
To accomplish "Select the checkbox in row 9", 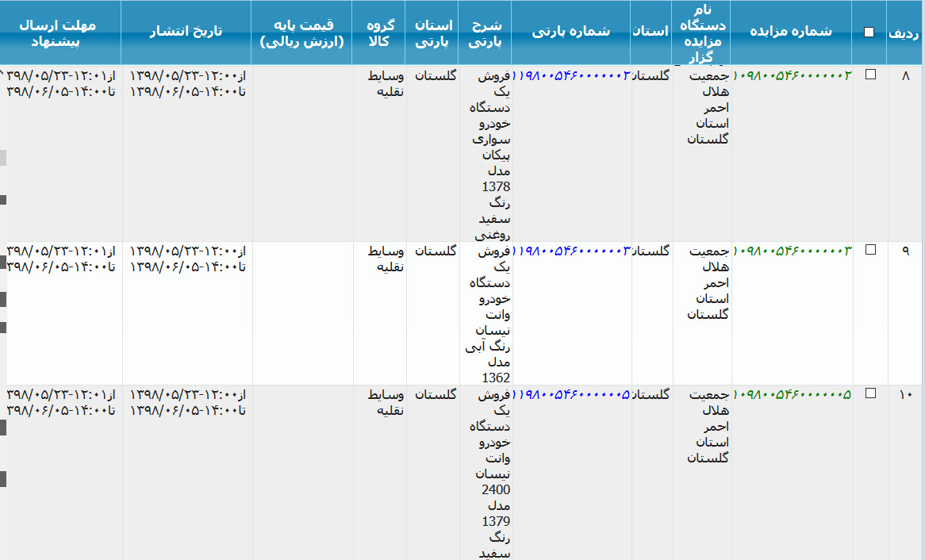I will click(x=870, y=250).
